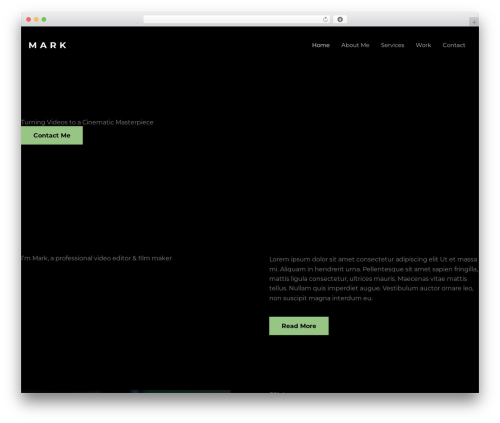Click 'Turning Videos to a Cinematic Masterpiece' text
This screenshot has height=423, width=500.
tap(87, 122)
